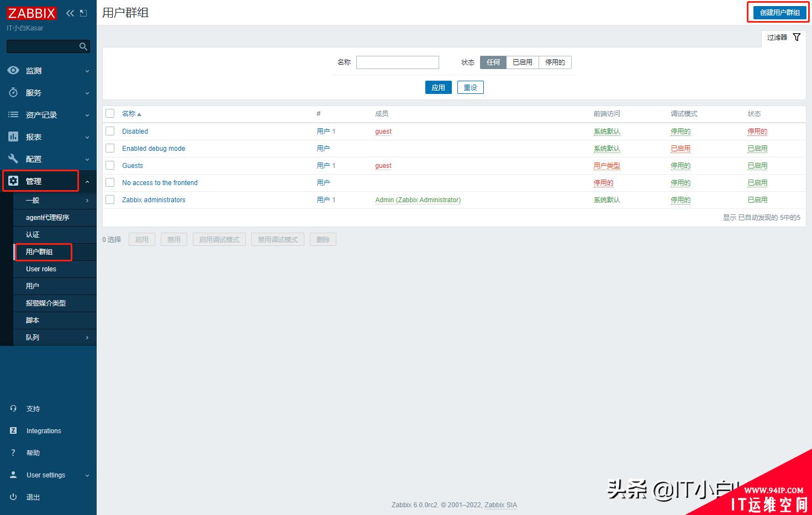
Task: Click 停用的 frontend access for No access row
Action: point(603,183)
